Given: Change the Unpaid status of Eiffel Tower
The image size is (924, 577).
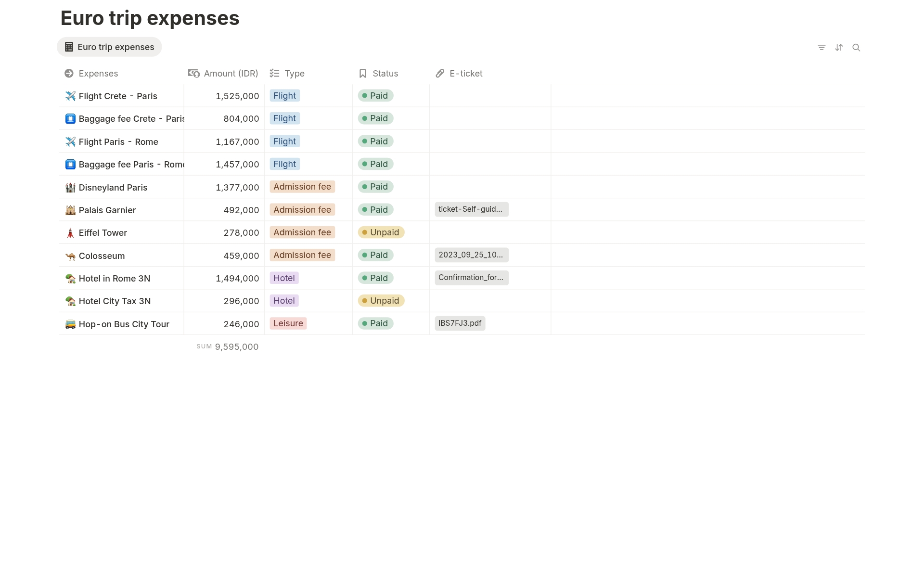Looking at the screenshot, I should [x=381, y=232].
